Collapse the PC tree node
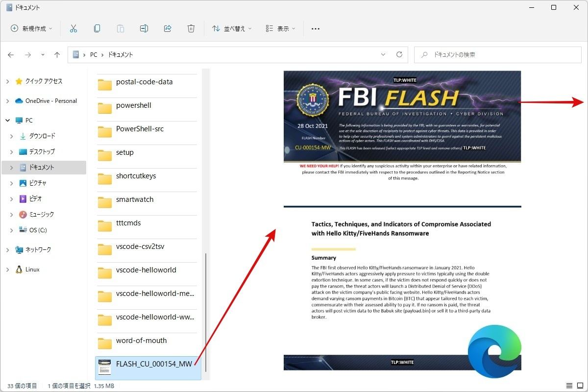 point(7,121)
